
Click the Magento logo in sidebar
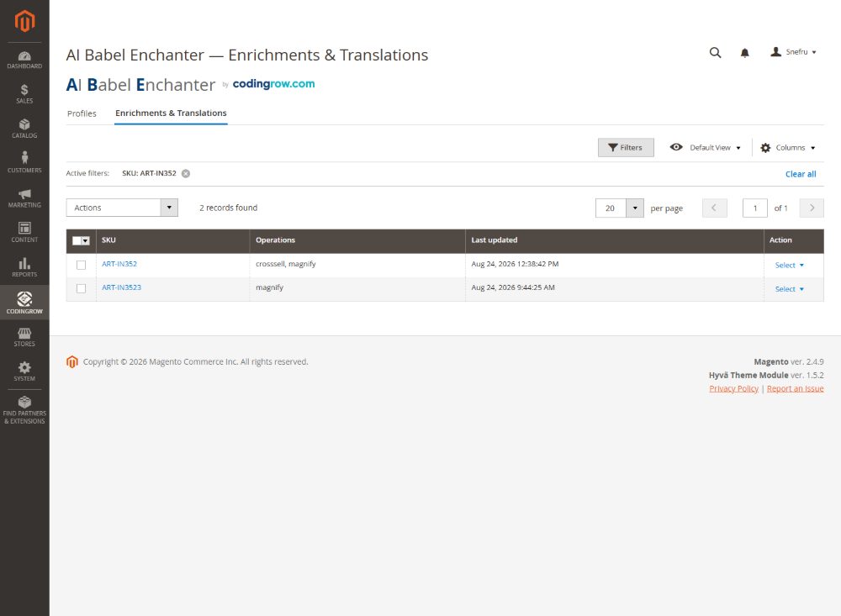point(24,21)
